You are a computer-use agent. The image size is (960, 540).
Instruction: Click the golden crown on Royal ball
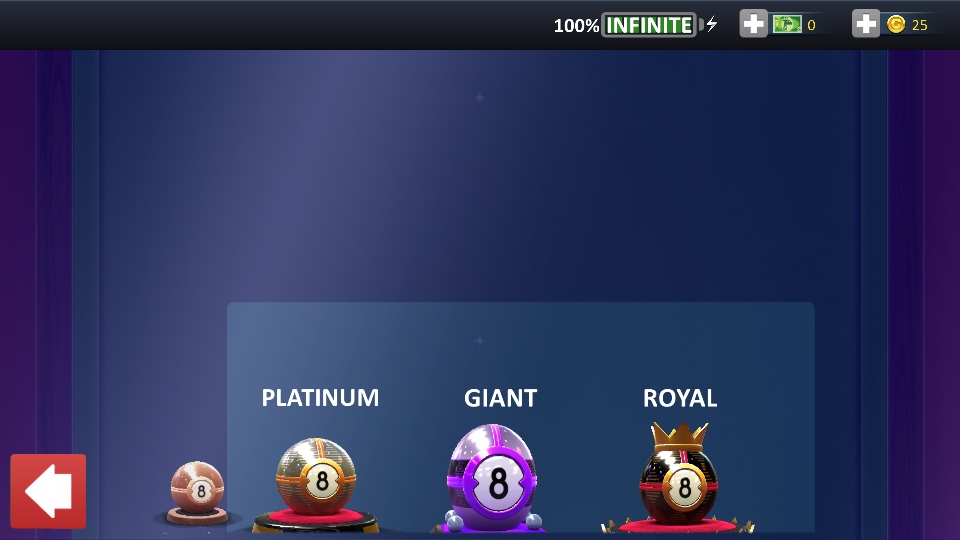click(680, 435)
